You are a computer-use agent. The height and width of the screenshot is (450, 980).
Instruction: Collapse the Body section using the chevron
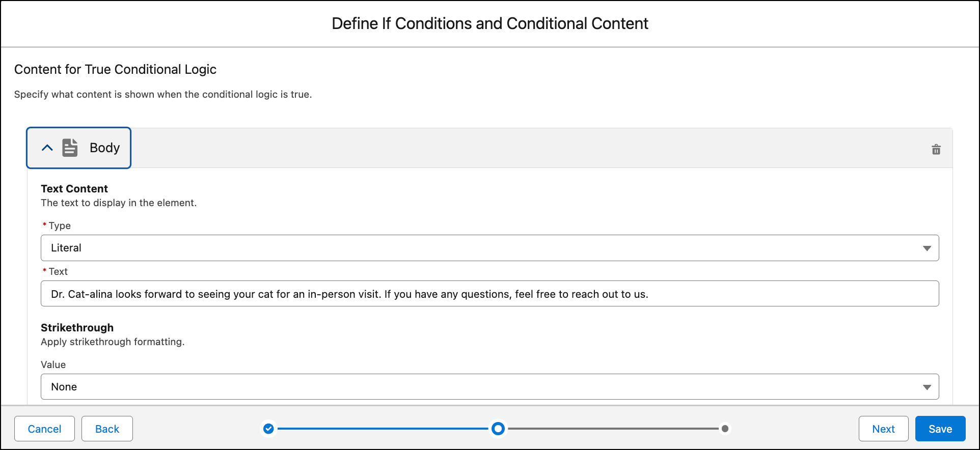point(47,148)
